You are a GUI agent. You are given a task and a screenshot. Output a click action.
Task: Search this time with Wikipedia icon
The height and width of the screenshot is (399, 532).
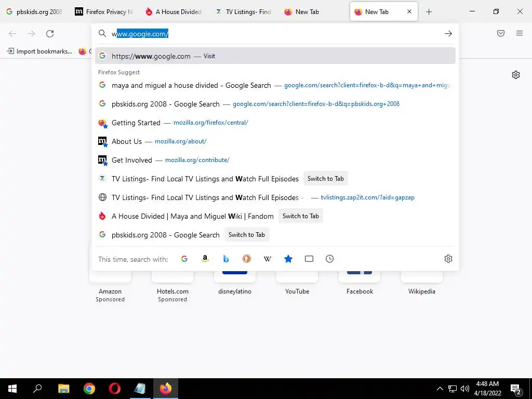[268, 259]
